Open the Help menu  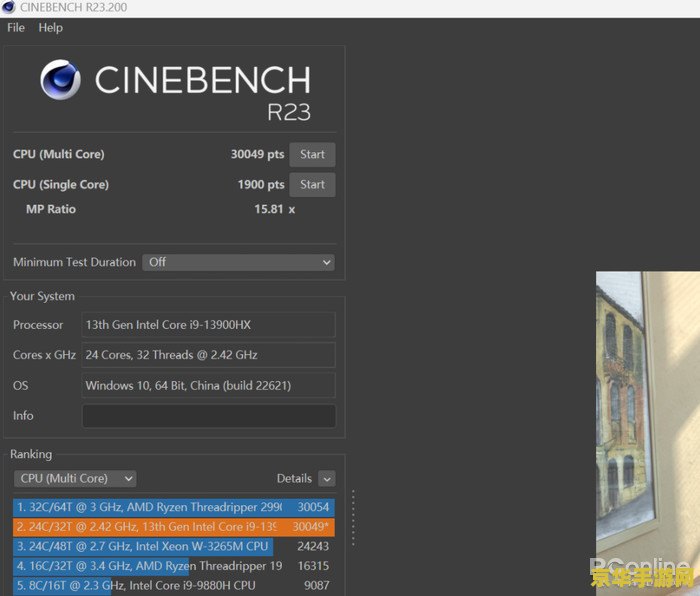tap(50, 28)
